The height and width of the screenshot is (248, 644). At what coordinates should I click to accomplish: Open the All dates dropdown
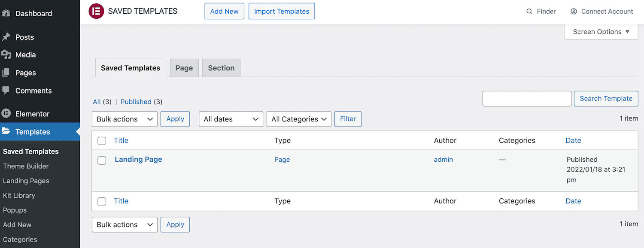[231, 119]
